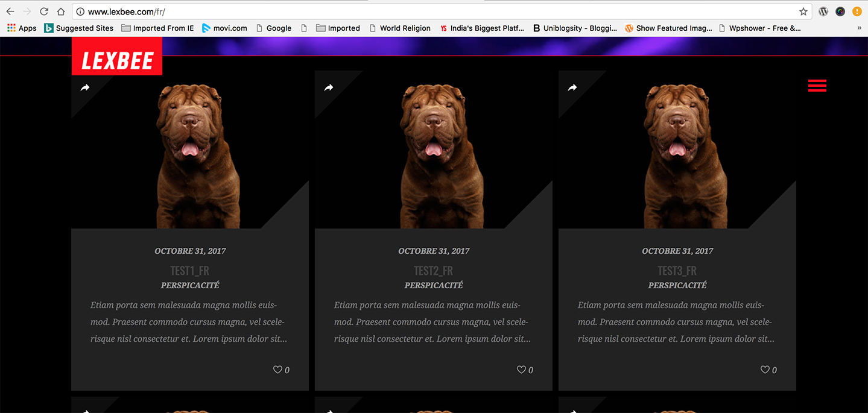Screen dimensions: 868x413
Task: Like the TEST2_FR post with the heart
Action: click(x=521, y=370)
